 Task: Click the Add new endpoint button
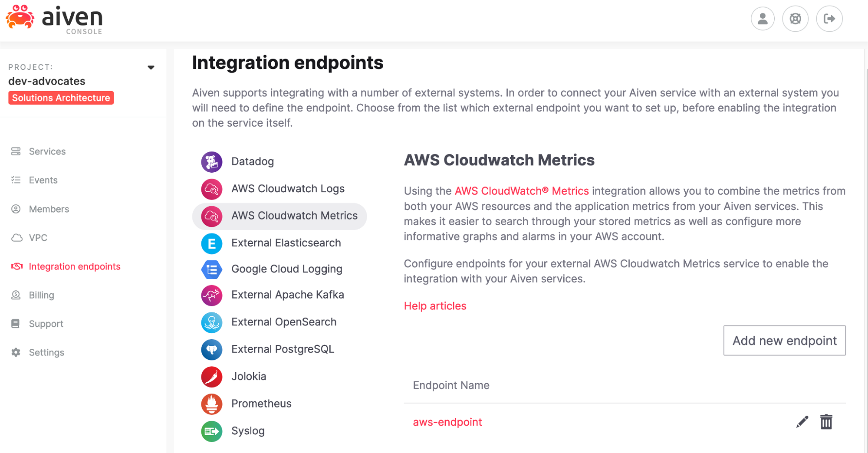pyautogui.click(x=784, y=341)
